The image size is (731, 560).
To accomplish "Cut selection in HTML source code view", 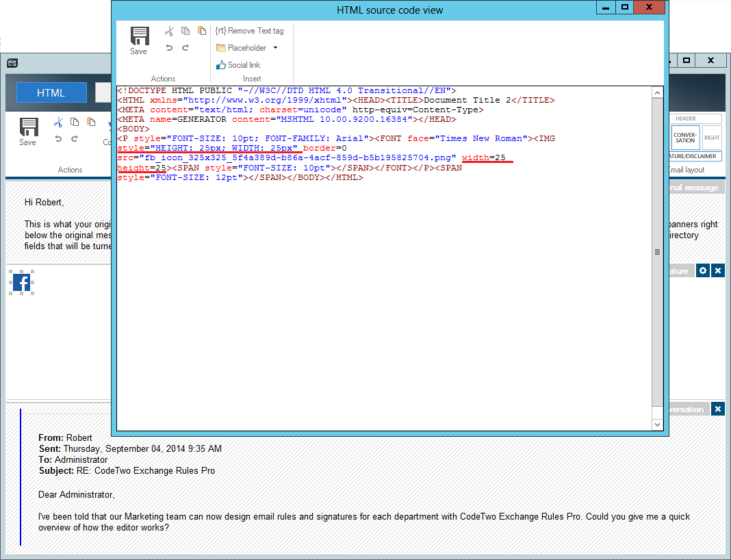I will coord(169,31).
